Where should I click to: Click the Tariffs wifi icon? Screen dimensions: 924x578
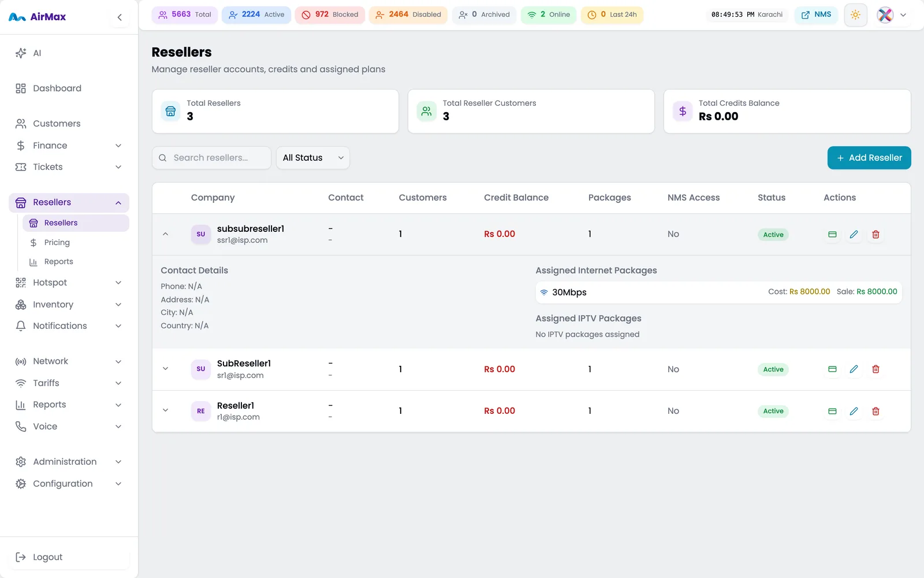click(x=21, y=383)
